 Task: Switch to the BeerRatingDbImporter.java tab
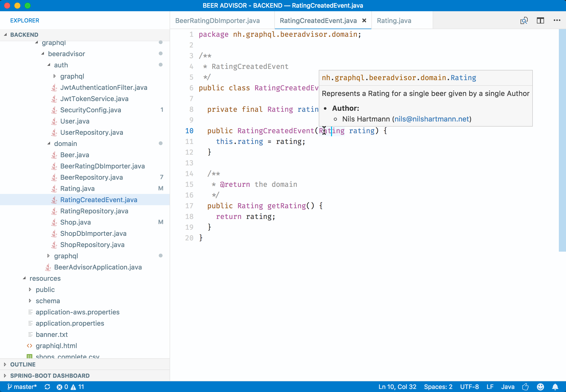(x=217, y=20)
